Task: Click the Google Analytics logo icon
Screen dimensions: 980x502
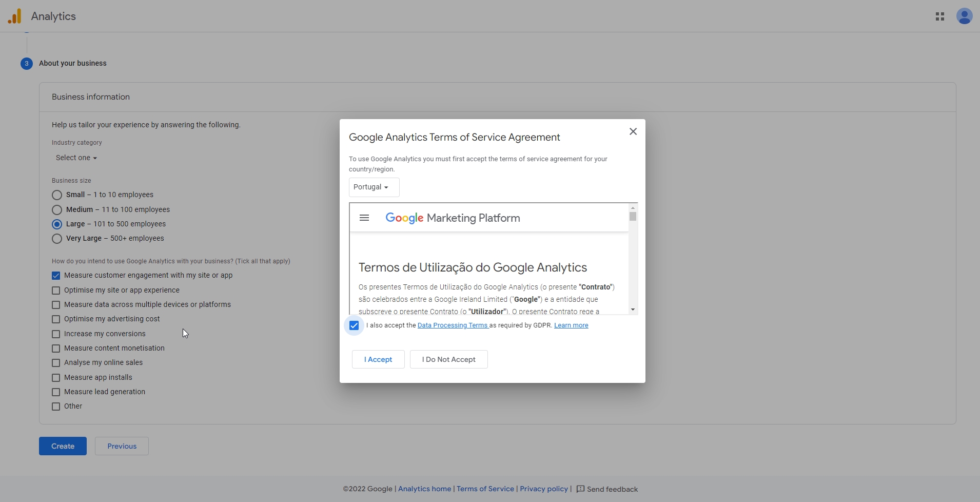Action: click(14, 16)
